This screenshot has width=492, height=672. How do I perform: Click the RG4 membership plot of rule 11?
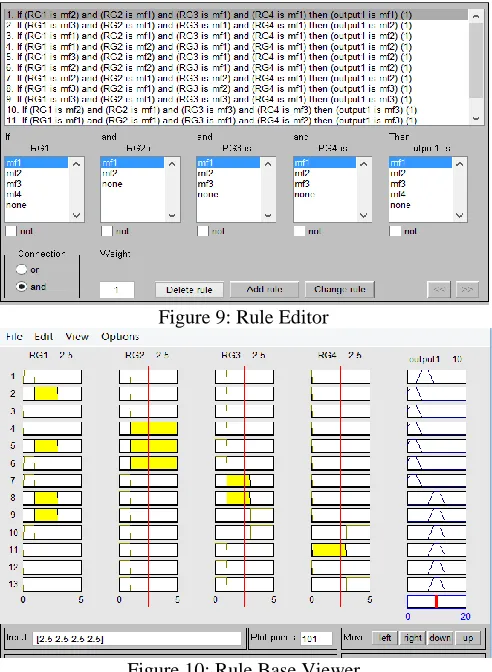coord(341,550)
